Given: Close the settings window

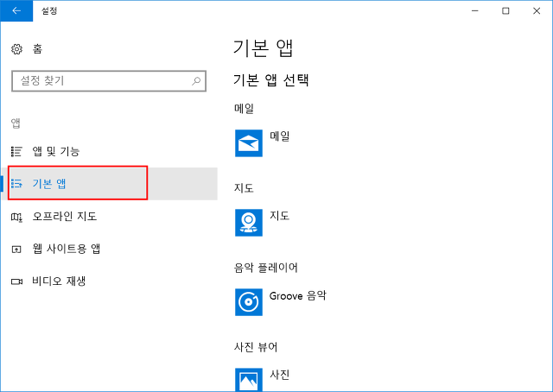Looking at the screenshot, I should click(537, 11).
